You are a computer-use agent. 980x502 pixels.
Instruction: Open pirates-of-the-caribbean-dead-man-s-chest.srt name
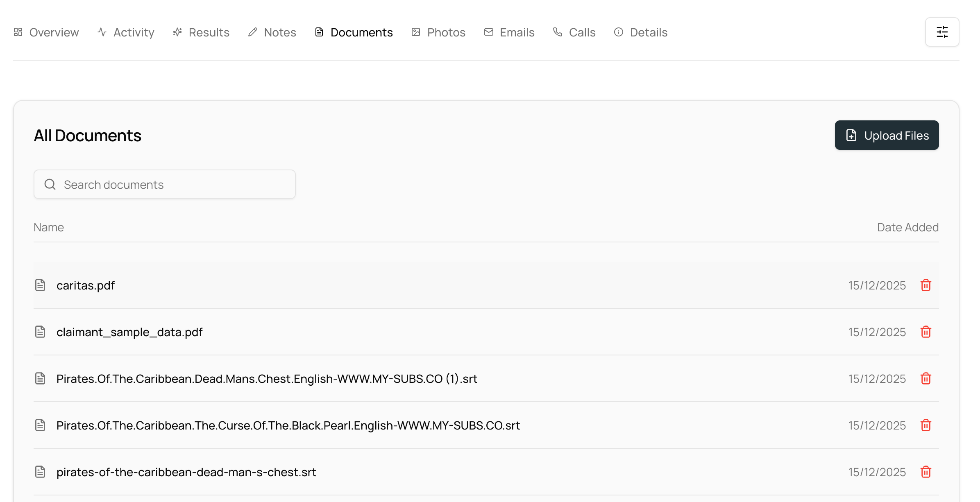(x=186, y=472)
